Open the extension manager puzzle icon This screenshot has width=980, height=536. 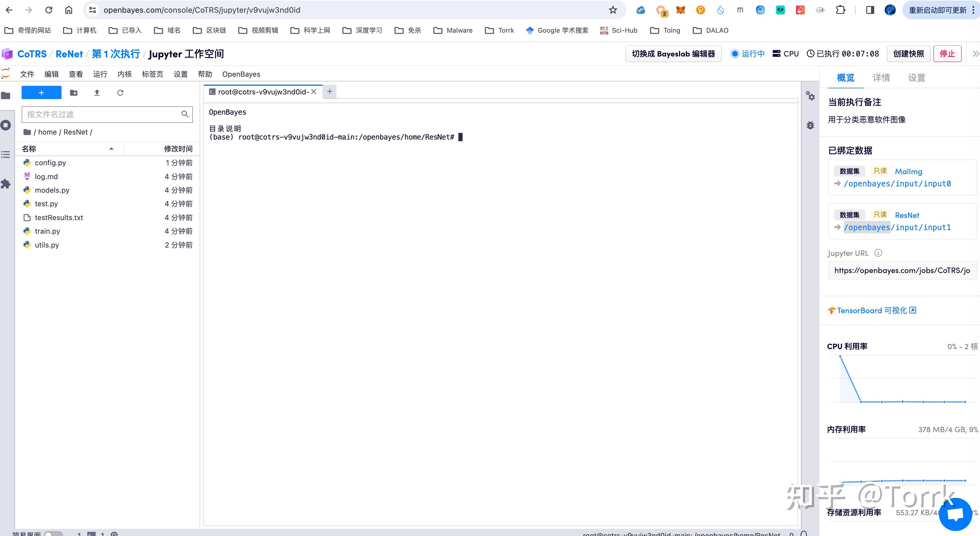[x=6, y=184]
